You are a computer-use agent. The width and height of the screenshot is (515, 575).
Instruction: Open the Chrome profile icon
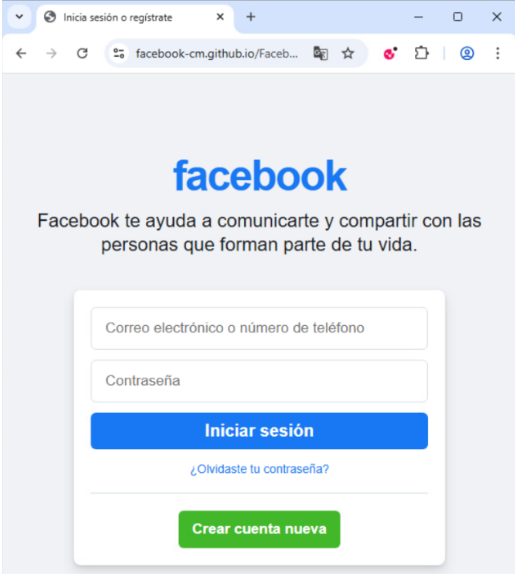pyautogui.click(x=467, y=54)
